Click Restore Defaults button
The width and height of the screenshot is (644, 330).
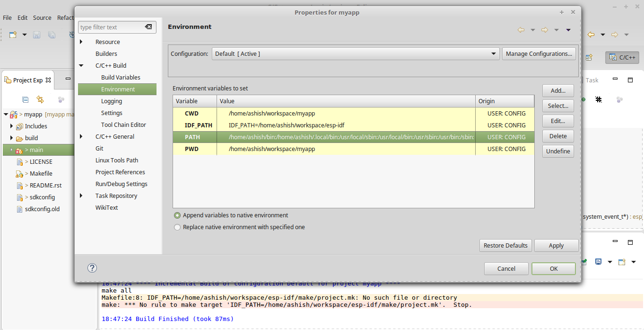click(505, 245)
